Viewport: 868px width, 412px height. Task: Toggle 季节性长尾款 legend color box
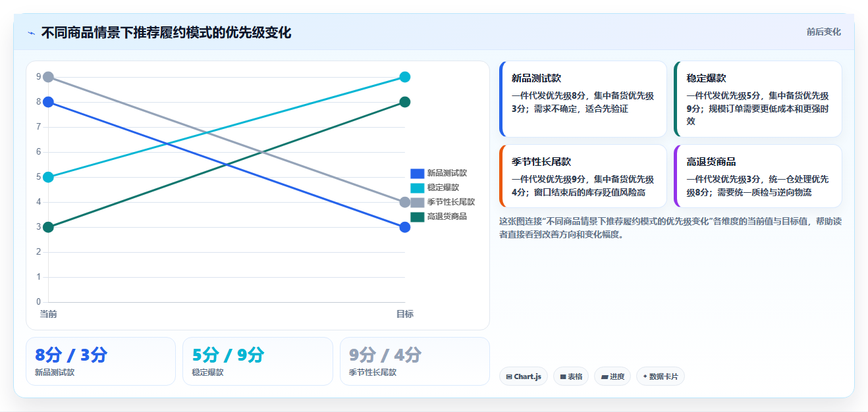(x=417, y=202)
